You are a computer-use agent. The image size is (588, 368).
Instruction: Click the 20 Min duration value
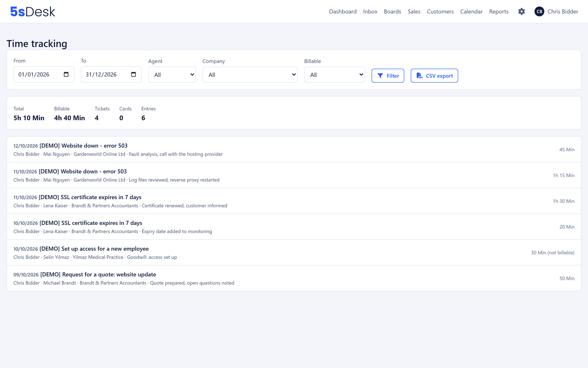point(567,227)
